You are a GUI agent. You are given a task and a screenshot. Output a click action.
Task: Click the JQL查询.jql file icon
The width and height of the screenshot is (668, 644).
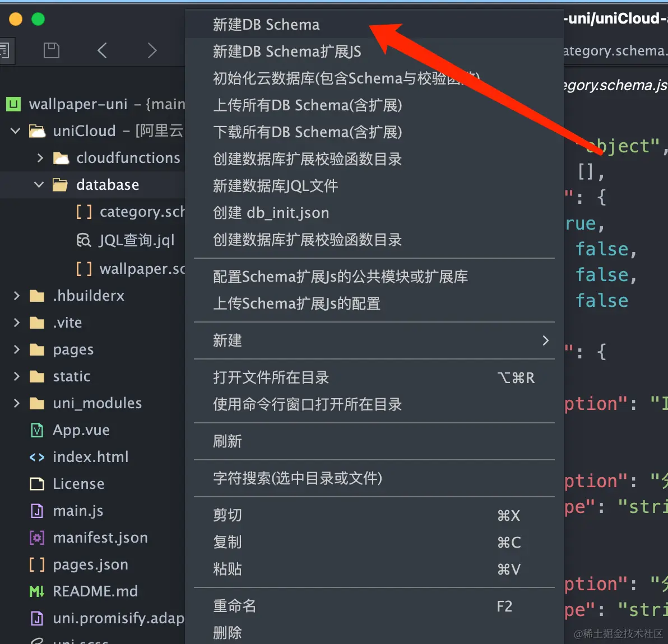click(83, 240)
